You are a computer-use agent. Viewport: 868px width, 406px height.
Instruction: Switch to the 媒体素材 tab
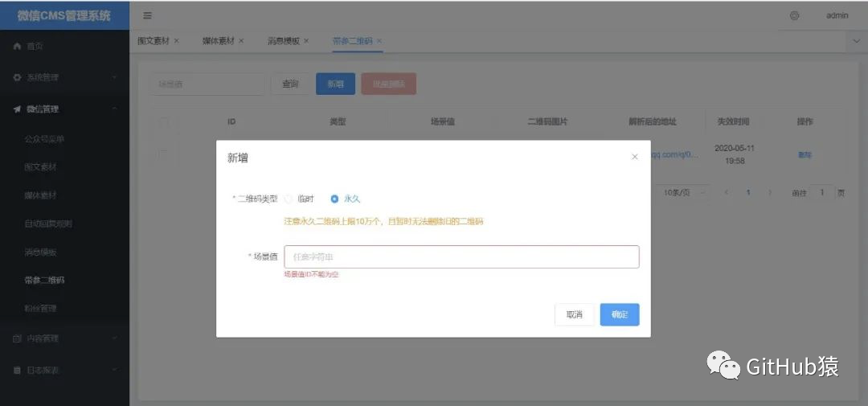tap(218, 41)
